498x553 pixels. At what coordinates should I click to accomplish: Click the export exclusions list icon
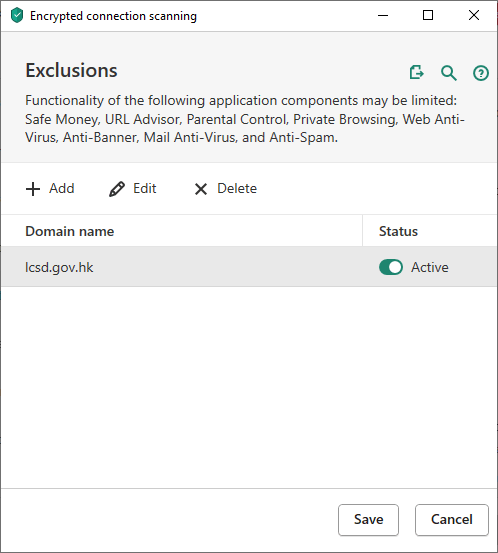click(x=417, y=73)
